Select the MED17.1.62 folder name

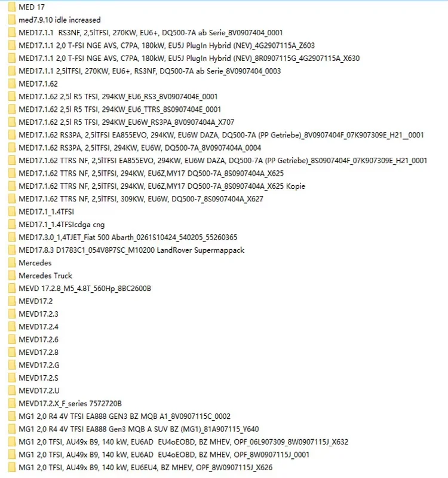(x=38, y=84)
